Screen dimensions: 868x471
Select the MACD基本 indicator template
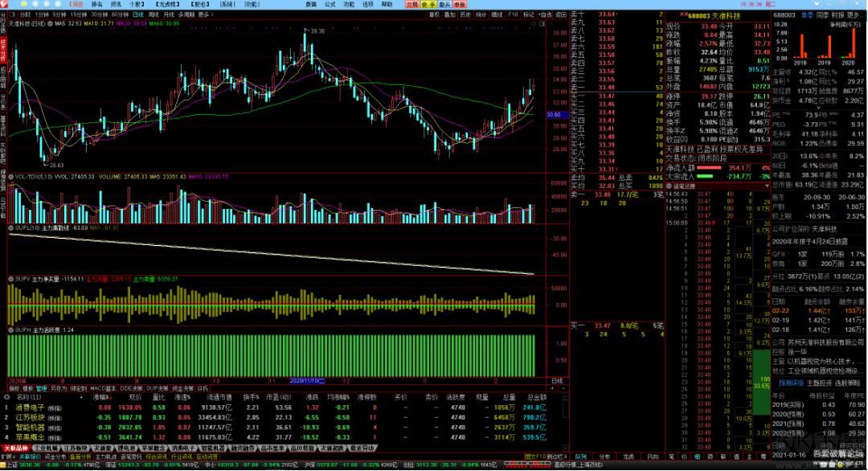[103, 388]
